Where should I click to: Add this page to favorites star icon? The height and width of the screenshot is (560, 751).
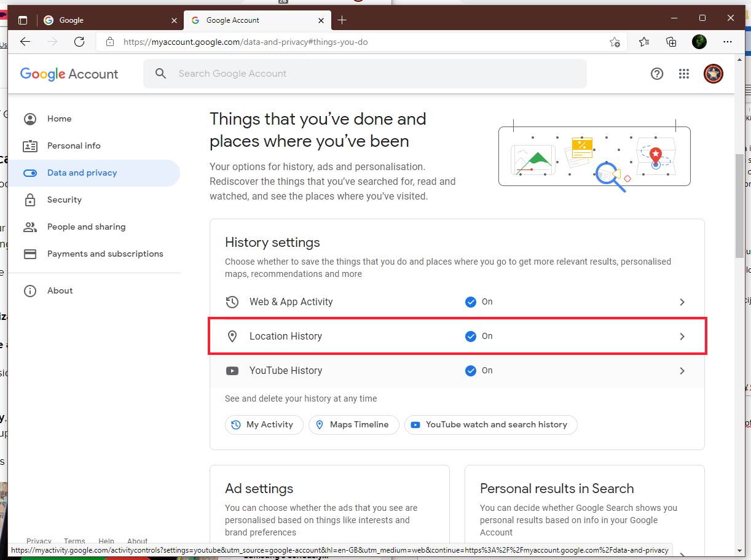[x=615, y=42]
